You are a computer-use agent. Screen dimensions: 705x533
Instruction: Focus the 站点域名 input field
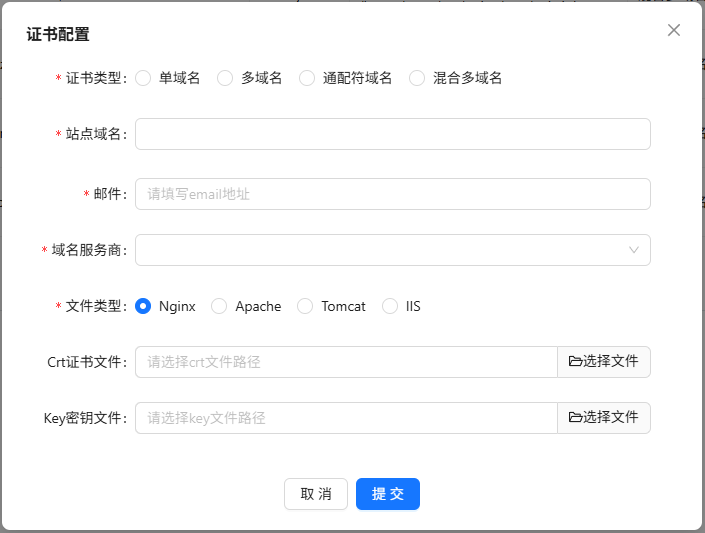393,134
